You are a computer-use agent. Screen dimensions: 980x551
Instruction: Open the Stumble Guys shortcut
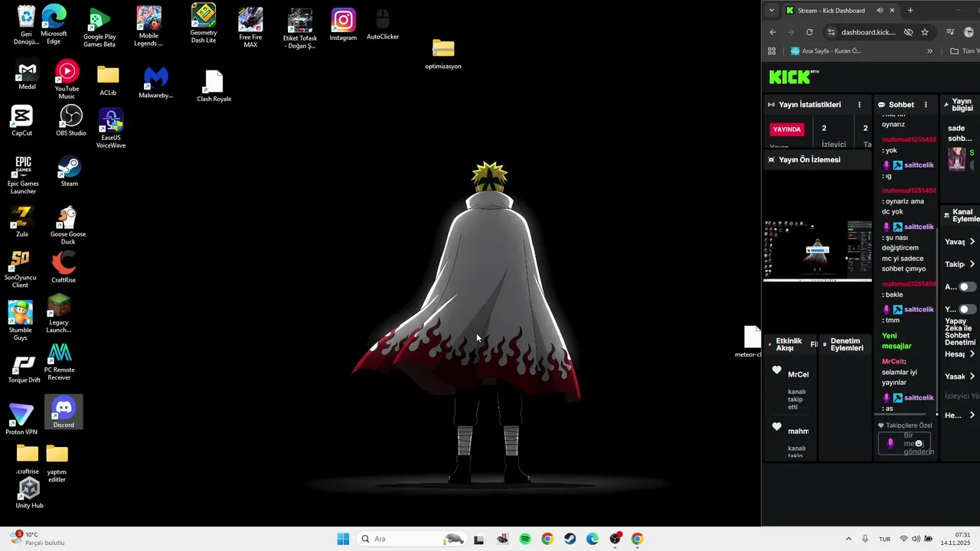(x=20, y=319)
